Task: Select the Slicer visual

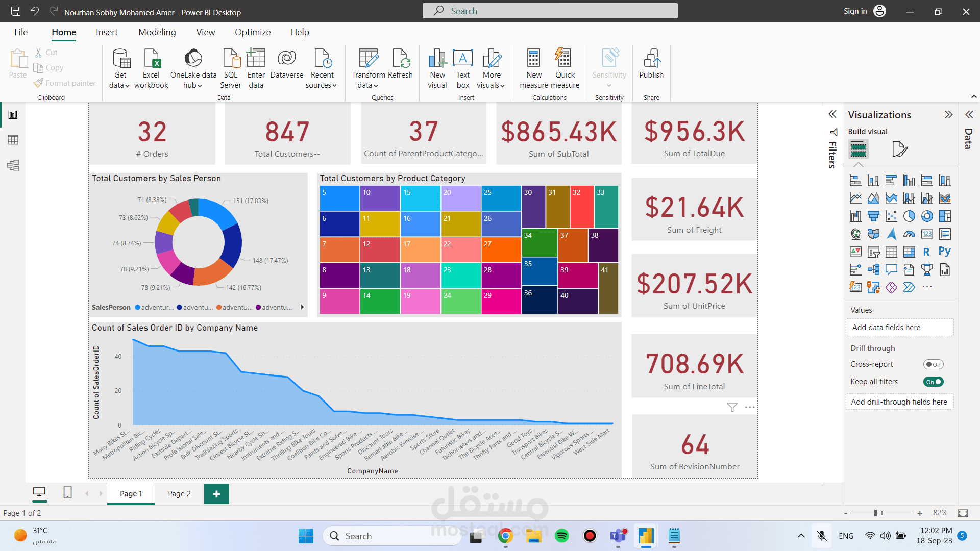Action: (873, 252)
